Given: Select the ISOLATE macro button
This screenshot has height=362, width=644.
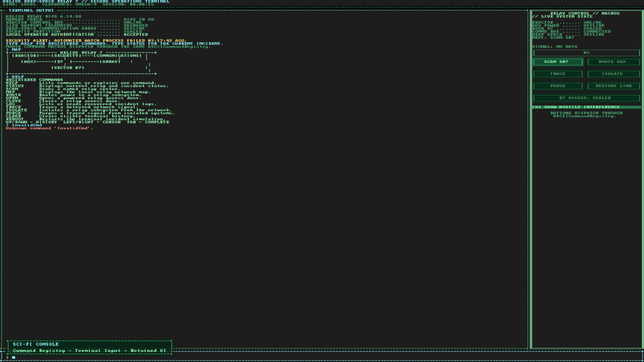Looking at the screenshot, I should [x=612, y=73].
